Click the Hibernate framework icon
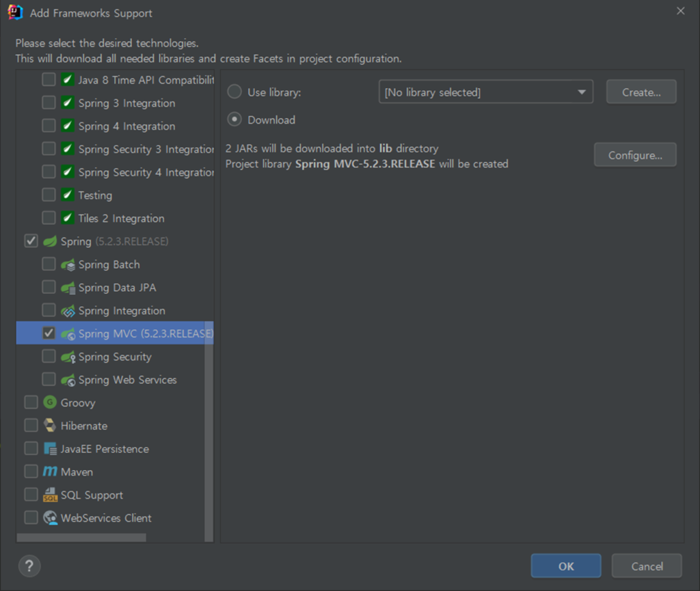This screenshot has width=700, height=591. coord(50,426)
